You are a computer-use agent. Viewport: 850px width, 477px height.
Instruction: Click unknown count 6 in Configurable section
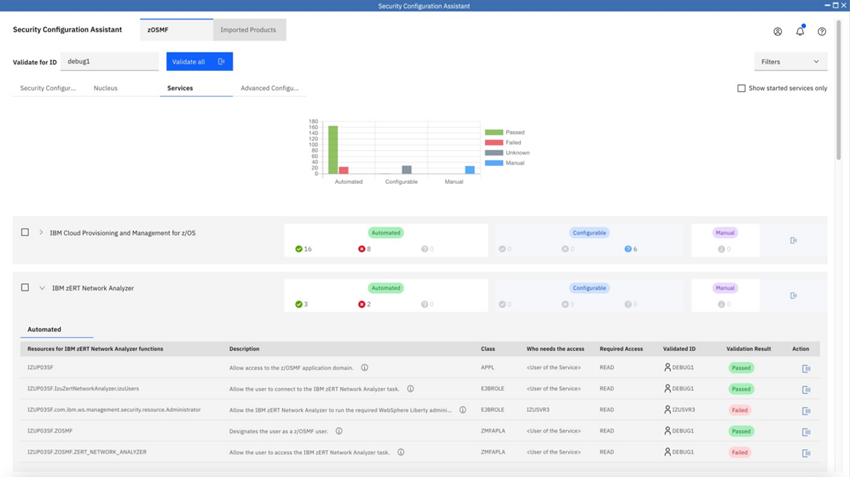[630, 249]
